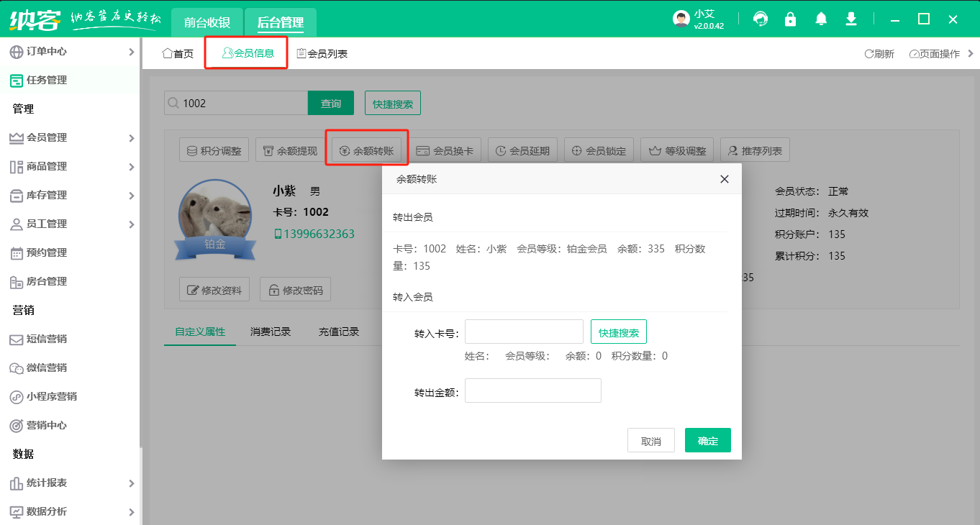Viewport: 980px width, 525px height.
Task: Click the download arrow icon
Action: click(x=851, y=19)
